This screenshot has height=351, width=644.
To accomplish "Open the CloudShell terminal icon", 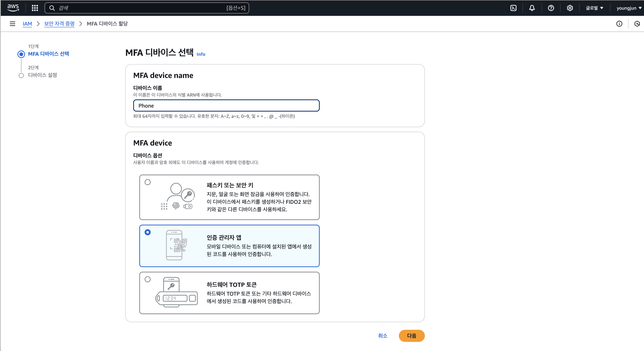I will (513, 8).
